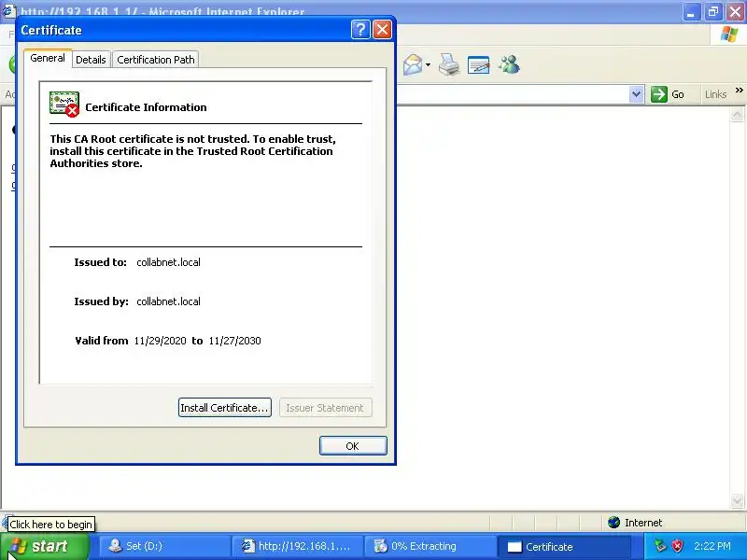Open the General tab in Certificate dialog

(48, 58)
